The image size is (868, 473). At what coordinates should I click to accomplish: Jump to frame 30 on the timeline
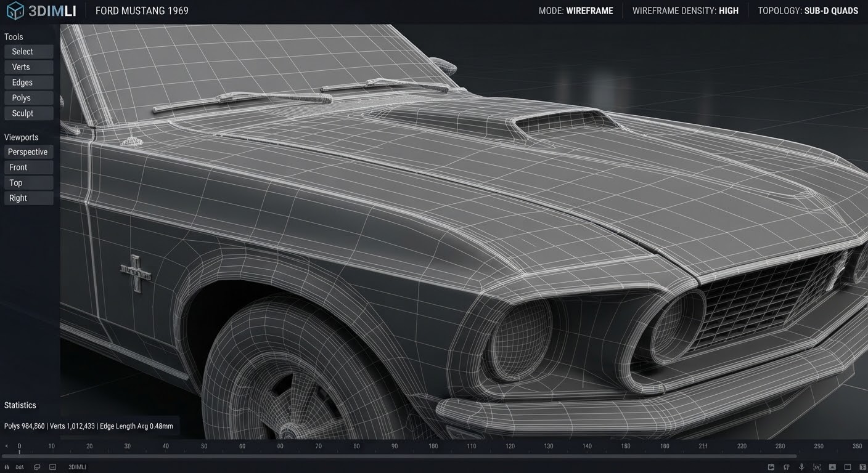click(128, 446)
